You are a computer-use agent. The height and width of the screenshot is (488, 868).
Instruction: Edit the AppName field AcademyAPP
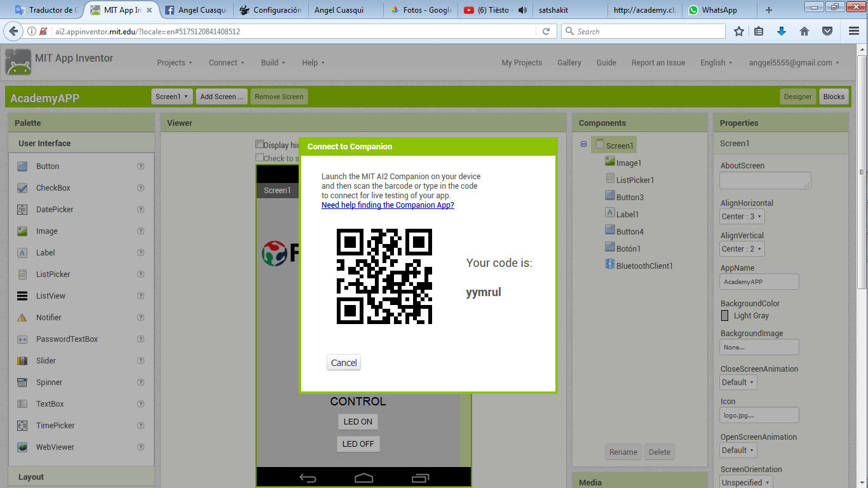(x=759, y=281)
